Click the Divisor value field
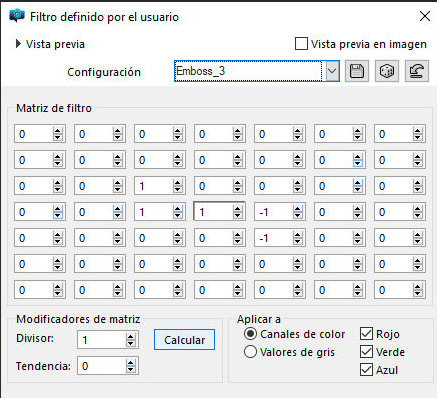Image resolution: width=437 pixels, height=398 pixels. pyautogui.click(x=102, y=340)
